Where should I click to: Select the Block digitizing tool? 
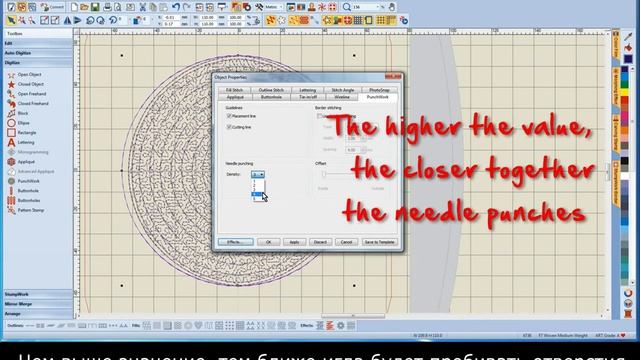[18, 113]
